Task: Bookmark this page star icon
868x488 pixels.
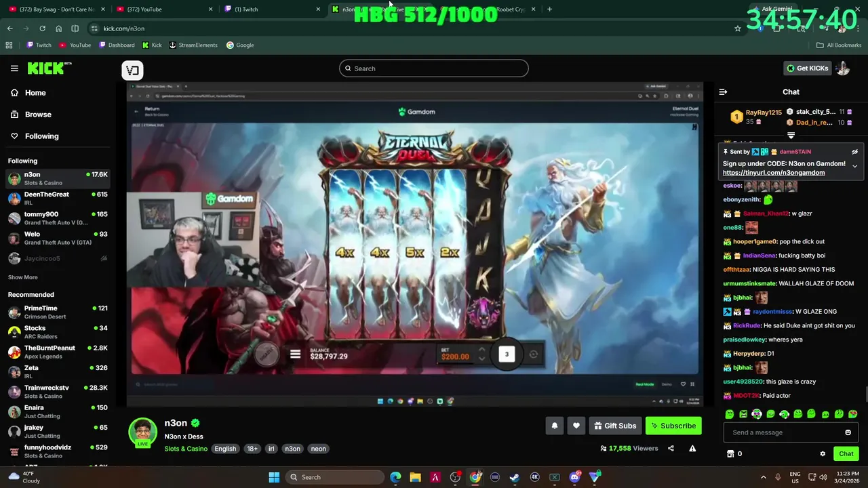Action: pyautogui.click(x=738, y=28)
